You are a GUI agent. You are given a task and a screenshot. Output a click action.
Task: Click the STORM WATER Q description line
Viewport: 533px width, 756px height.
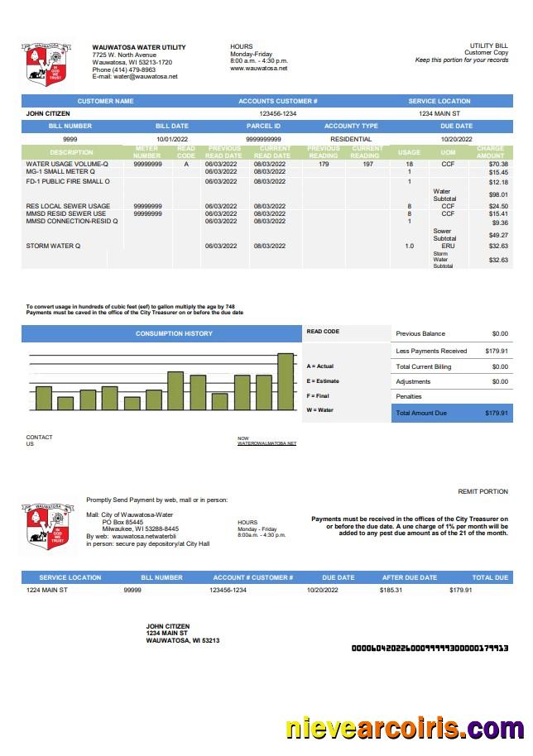coord(53,246)
